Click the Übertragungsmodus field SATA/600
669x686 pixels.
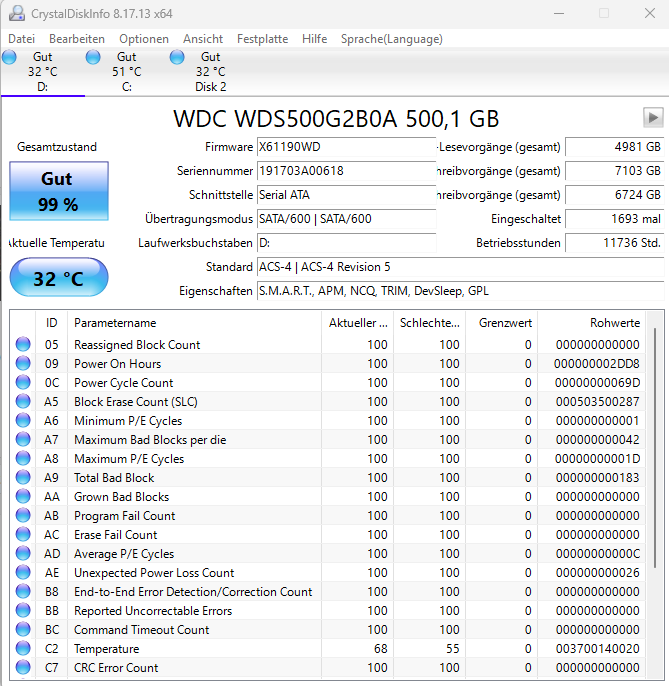click(x=347, y=219)
